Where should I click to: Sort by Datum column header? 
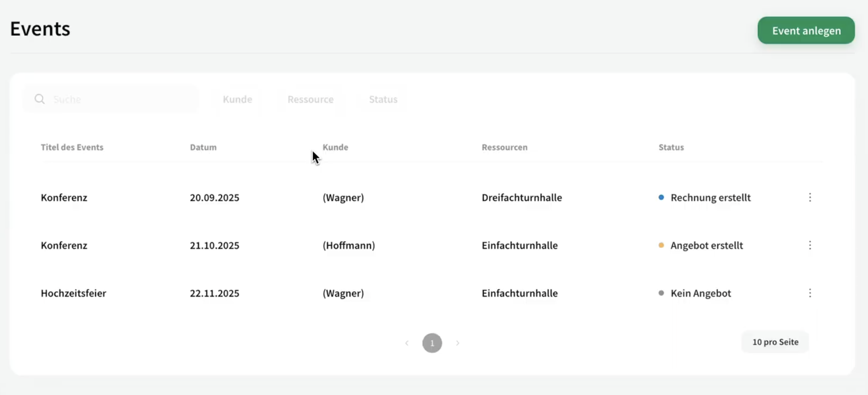[203, 147]
